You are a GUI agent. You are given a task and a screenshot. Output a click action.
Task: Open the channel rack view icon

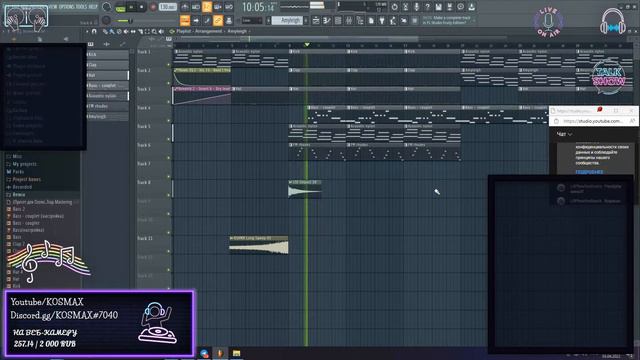coord(338,20)
